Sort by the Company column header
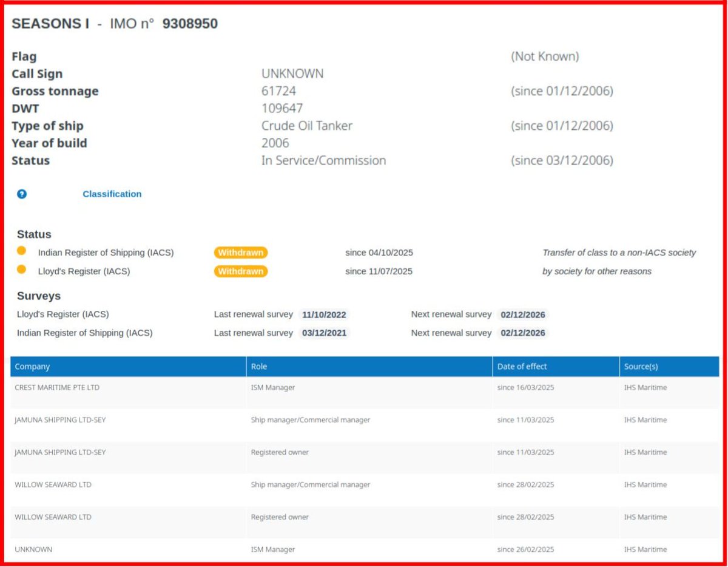 click(x=128, y=367)
